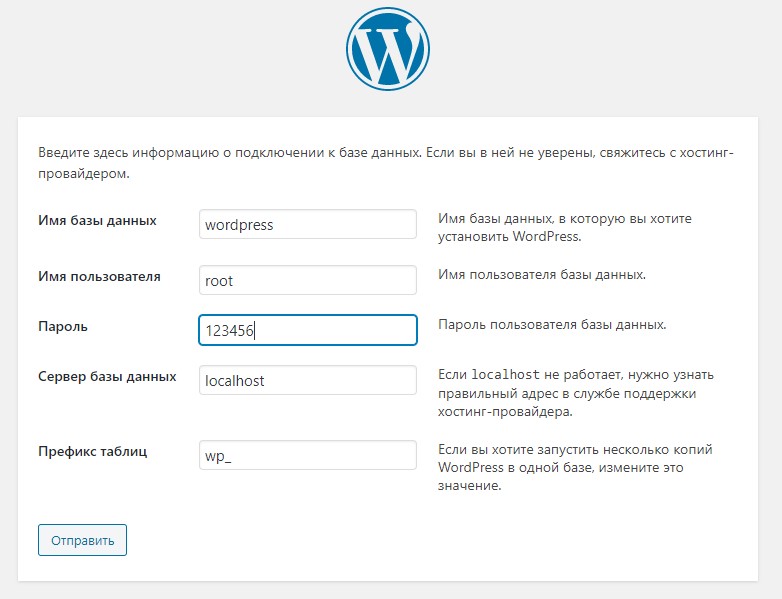The height and width of the screenshot is (599, 782).
Task: Click the Имя пользователя базы данных description
Action: 542,274
